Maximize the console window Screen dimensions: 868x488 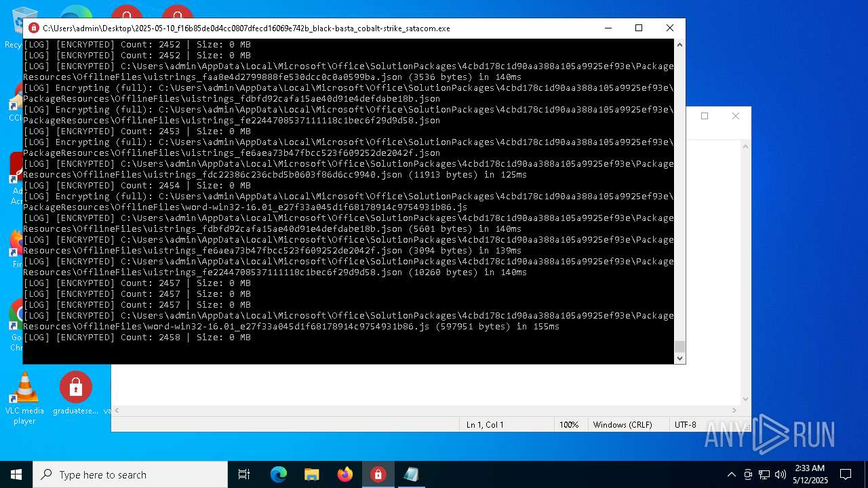639,28
